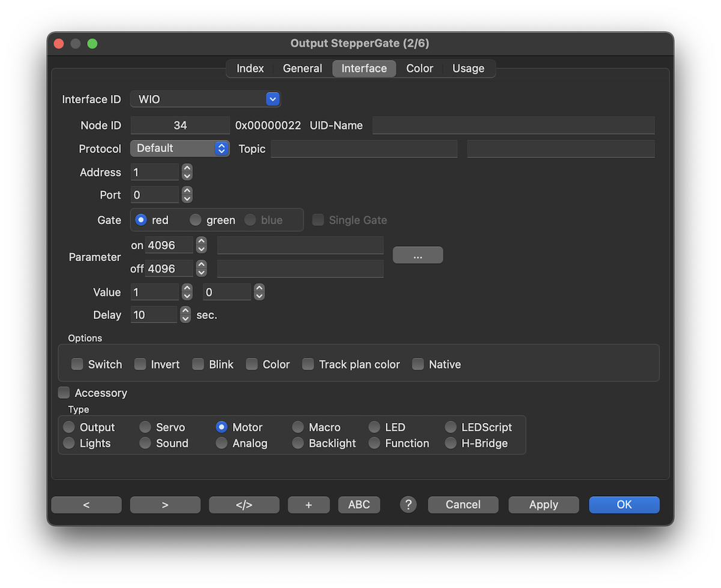The height and width of the screenshot is (588, 721).
Task: Toggle the Blink option
Action: (198, 365)
